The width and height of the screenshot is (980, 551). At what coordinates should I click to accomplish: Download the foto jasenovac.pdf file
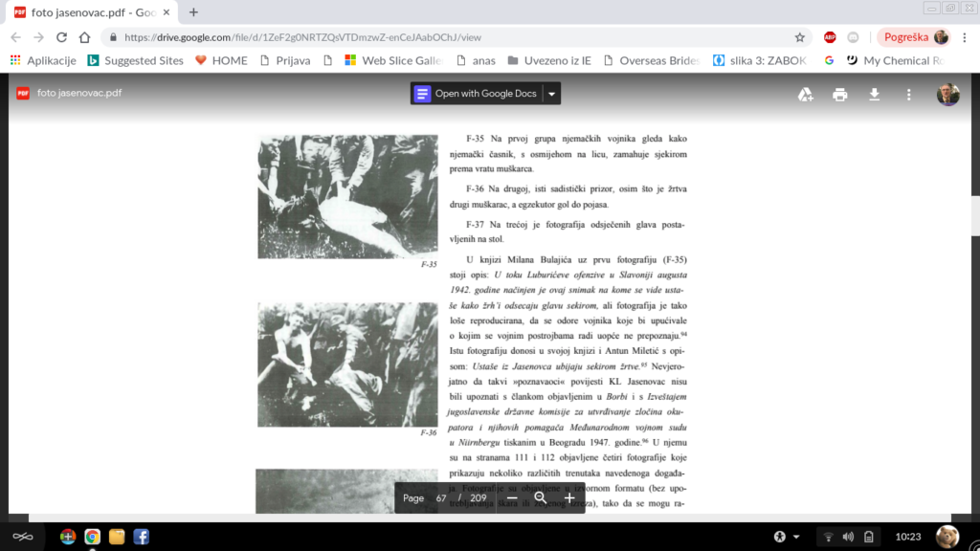(874, 94)
